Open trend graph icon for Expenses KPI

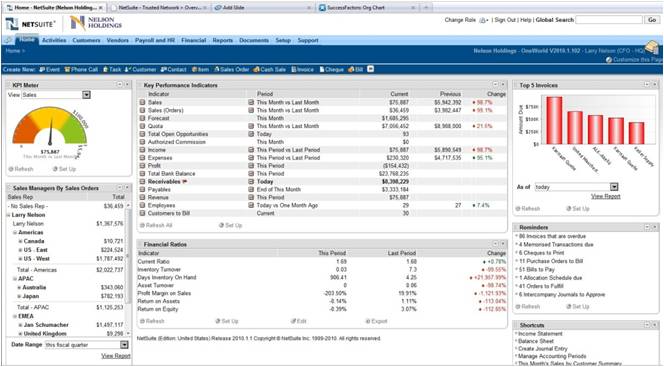(143, 158)
